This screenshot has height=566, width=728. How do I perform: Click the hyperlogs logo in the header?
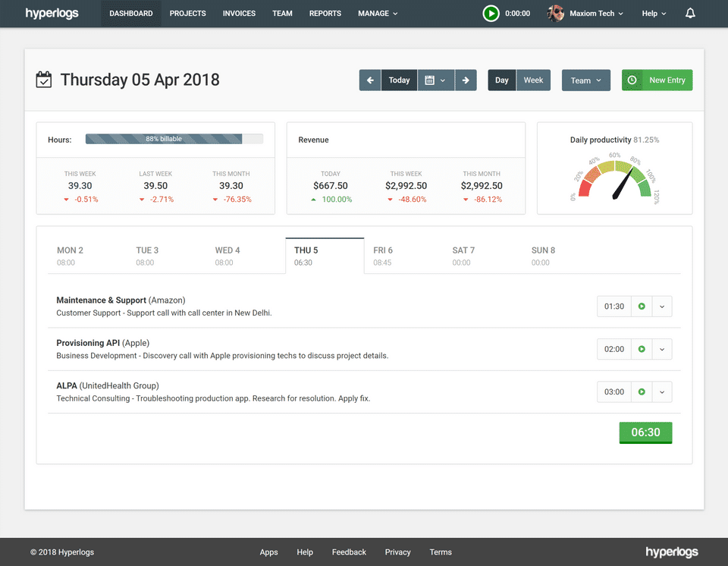click(52, 14)
